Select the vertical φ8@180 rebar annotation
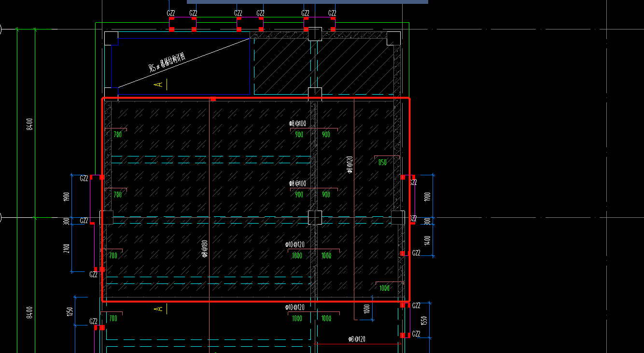Viewport: 644px width, 353px height. 205,248
